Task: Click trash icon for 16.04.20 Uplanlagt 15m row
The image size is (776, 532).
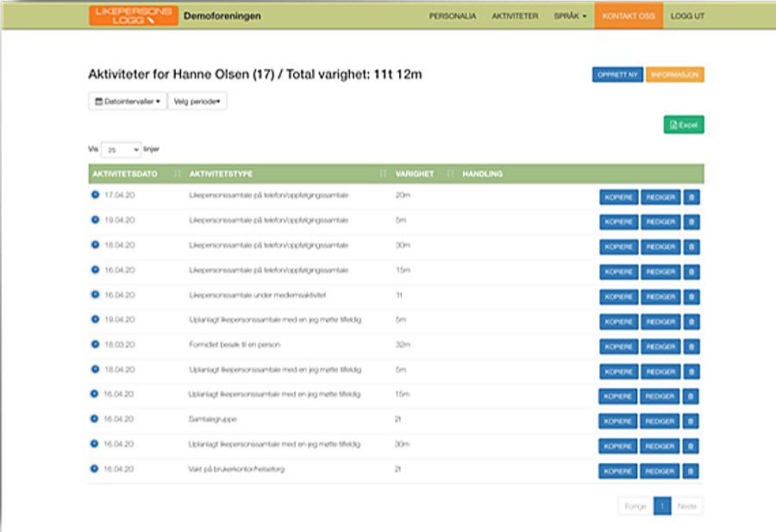Action: [x=691, y=396]
